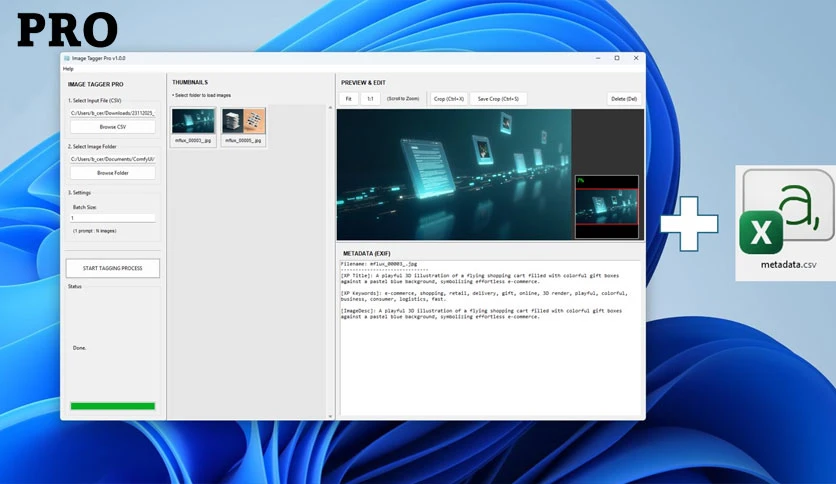Viewport: 836px width, 484px height.
Task: Set preview to 1:1 zoom
Action: coord(370,99)
